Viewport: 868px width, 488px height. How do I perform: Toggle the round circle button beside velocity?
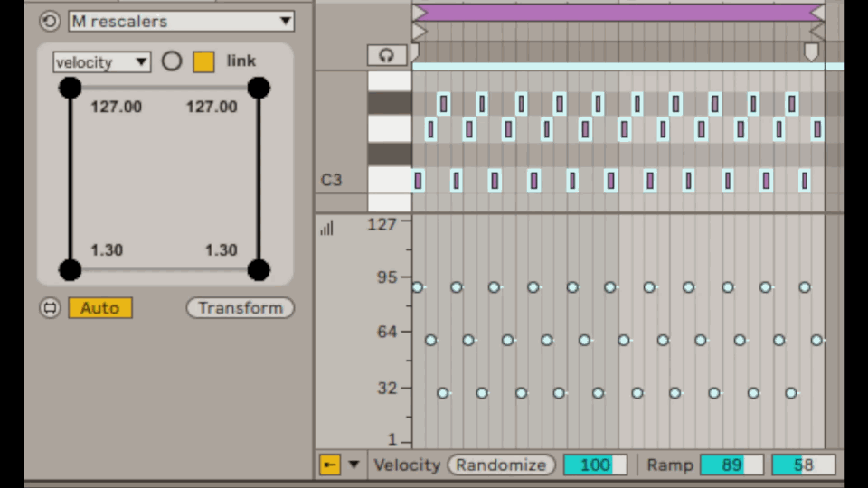(x=172, y=61)
